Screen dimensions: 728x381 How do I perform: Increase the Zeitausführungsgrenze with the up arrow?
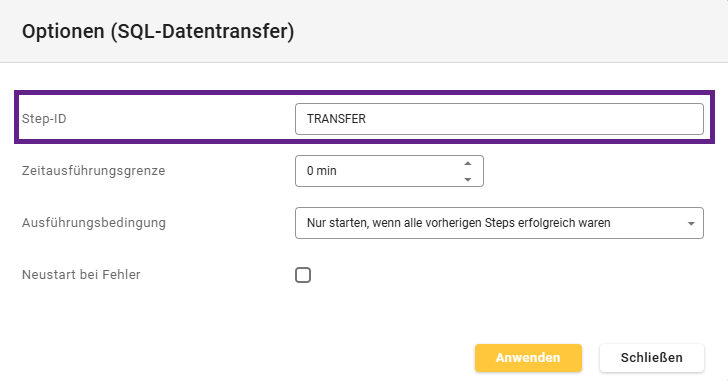pos(468,163)
